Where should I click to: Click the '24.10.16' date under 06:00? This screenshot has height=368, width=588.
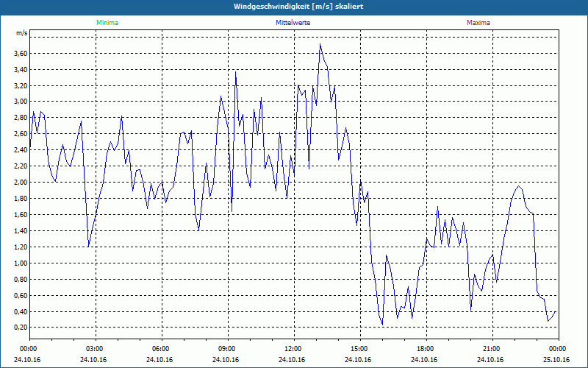159,359
